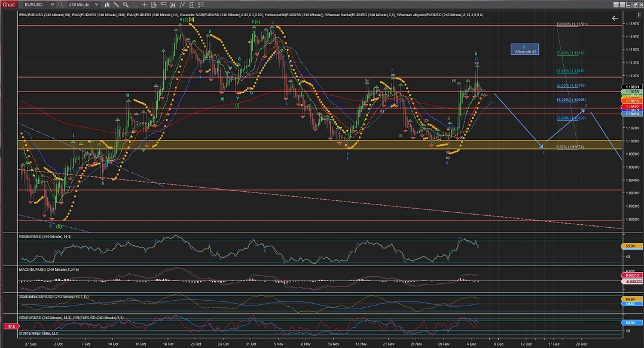The image size is (644, 348).
Task: Click the Stochastics(EURUSD (240 Minute)) panel label
Action: pos(53,296)
